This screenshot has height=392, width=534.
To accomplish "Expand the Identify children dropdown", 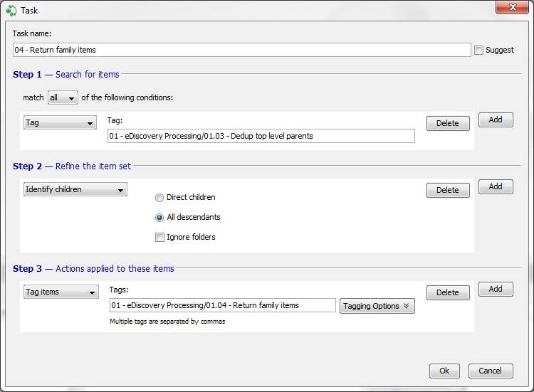I will pyautogui.click(x=75, y=189).
